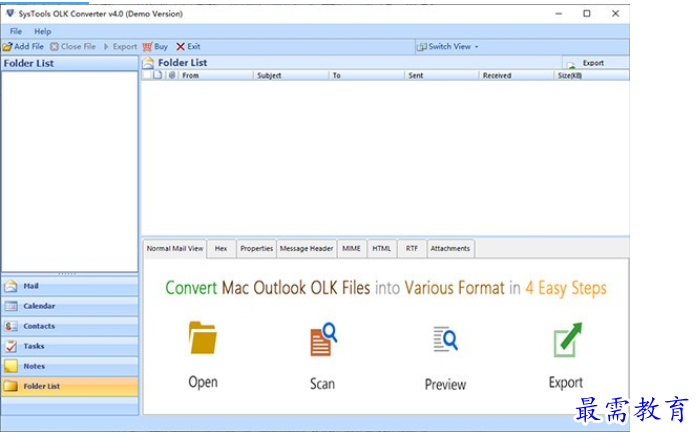Click the Add File toolbar icon
Screen dimensions: 697x441
point(7,47)
